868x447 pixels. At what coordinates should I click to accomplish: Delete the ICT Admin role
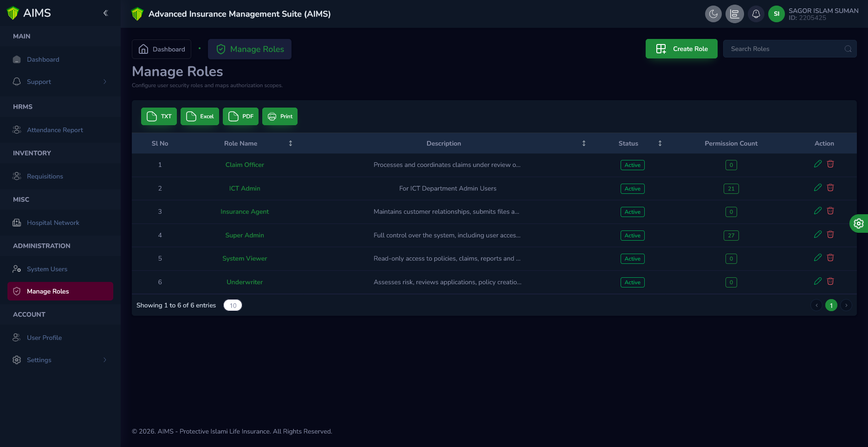coord(830,188)
